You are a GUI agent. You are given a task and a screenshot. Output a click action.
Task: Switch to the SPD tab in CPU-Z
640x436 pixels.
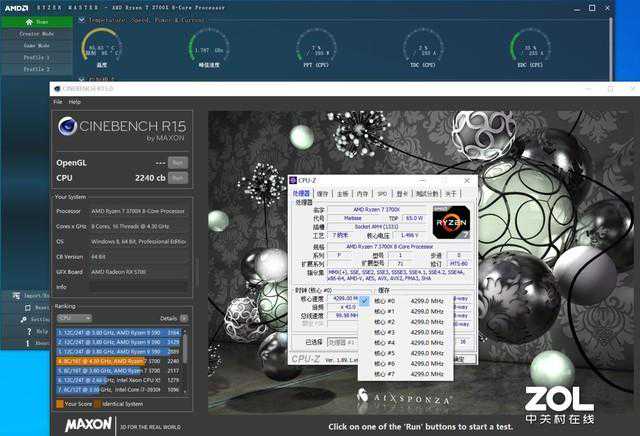coord(382,194)
